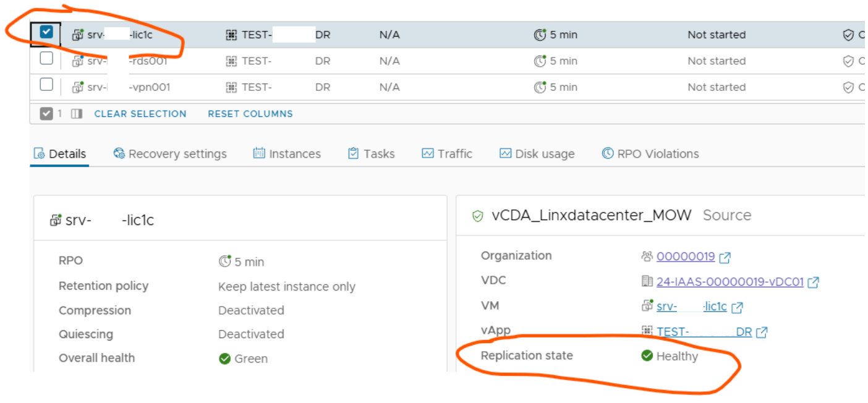The height and width of the screenshot is (403, 868).
Task: Open the column chooser icon
Action: pyautogui.click(x=77, y=114)
